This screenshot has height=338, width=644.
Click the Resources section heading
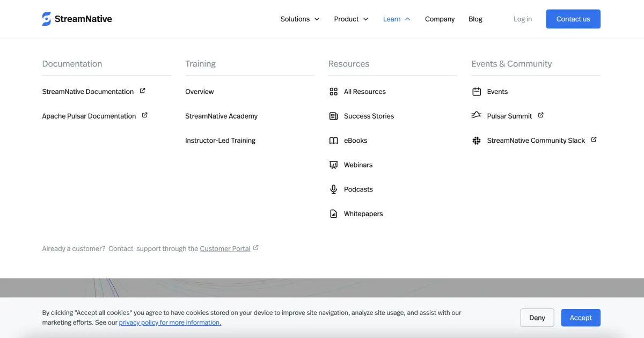349,64
